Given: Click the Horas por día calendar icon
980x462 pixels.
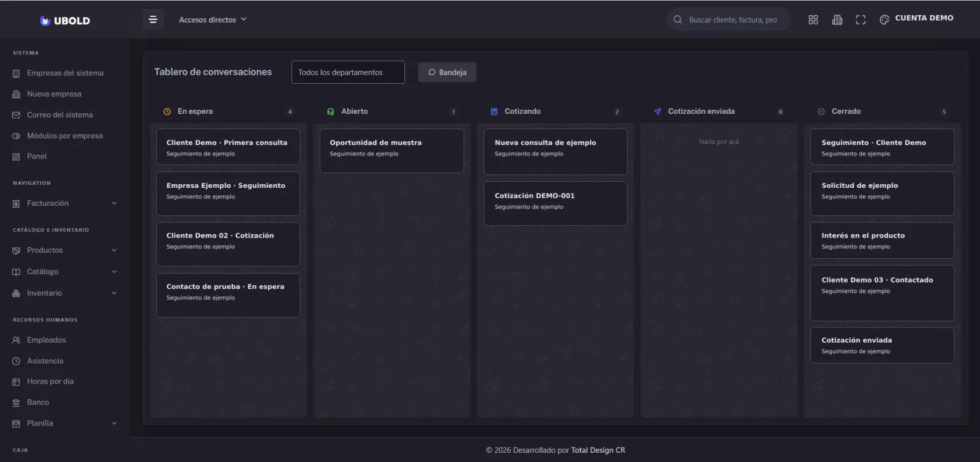Looking at the screenshot, I should [x=17, y=382].
